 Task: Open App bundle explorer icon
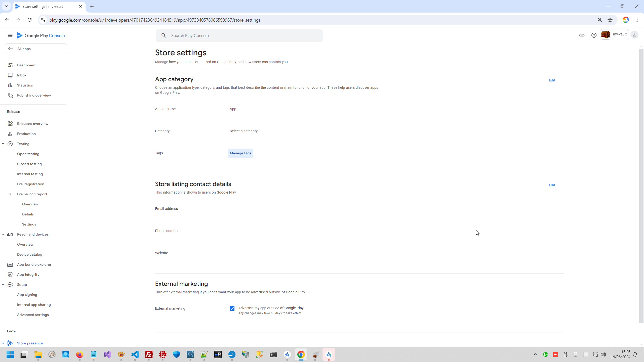[10, 264]
